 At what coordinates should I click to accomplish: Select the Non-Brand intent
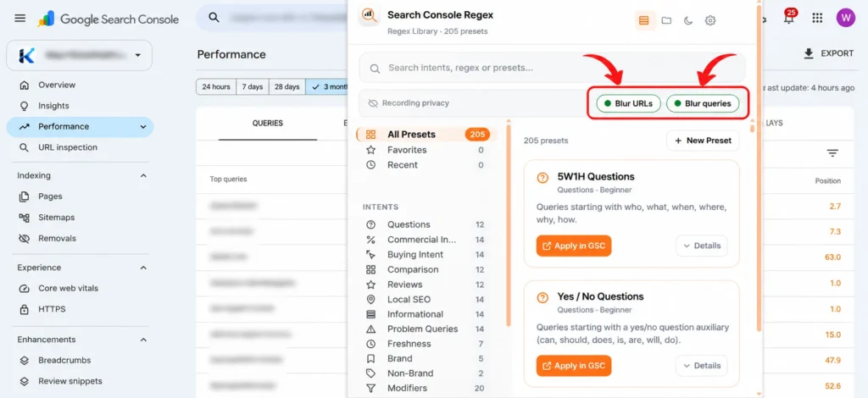[x=426, y=373]
